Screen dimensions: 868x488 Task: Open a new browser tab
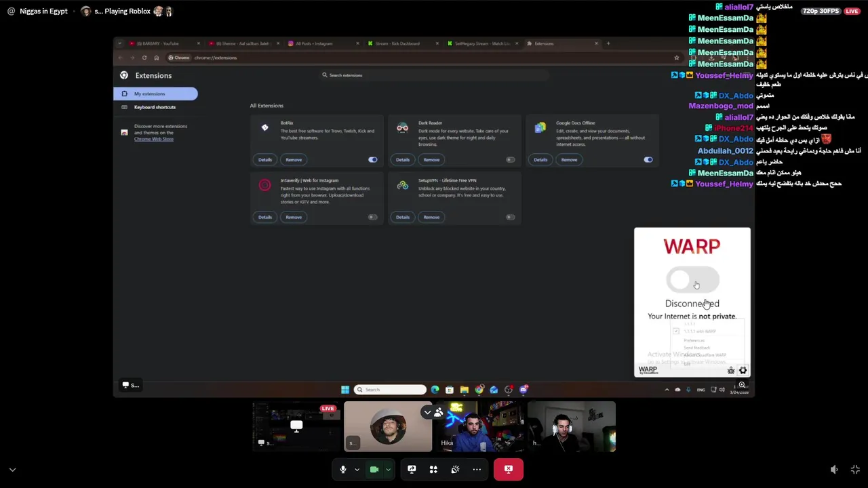(608, 43)
